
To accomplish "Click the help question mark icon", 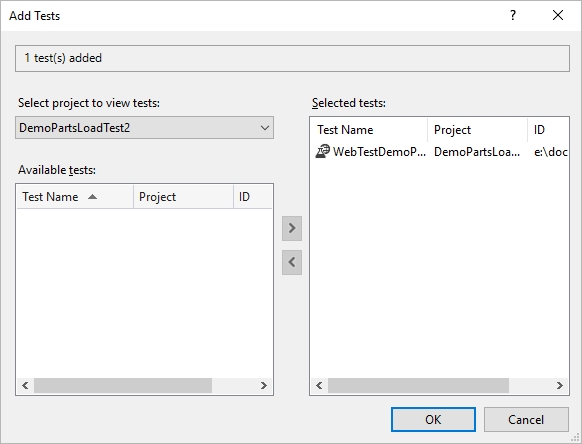I will click(x=513, y=16).
